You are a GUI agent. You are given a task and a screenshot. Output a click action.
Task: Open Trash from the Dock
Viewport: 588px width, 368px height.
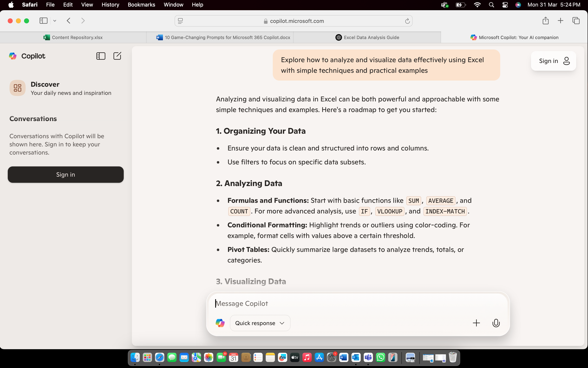click(x=453, y=357)
